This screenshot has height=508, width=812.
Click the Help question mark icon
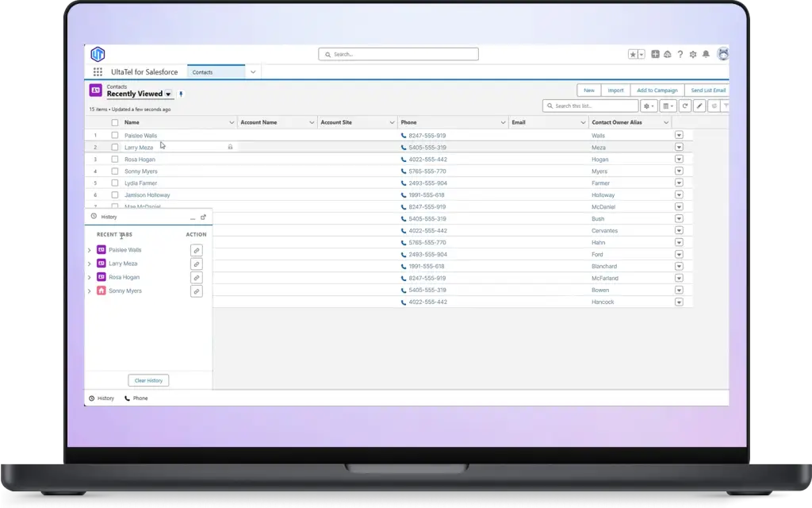pos(680,54)
